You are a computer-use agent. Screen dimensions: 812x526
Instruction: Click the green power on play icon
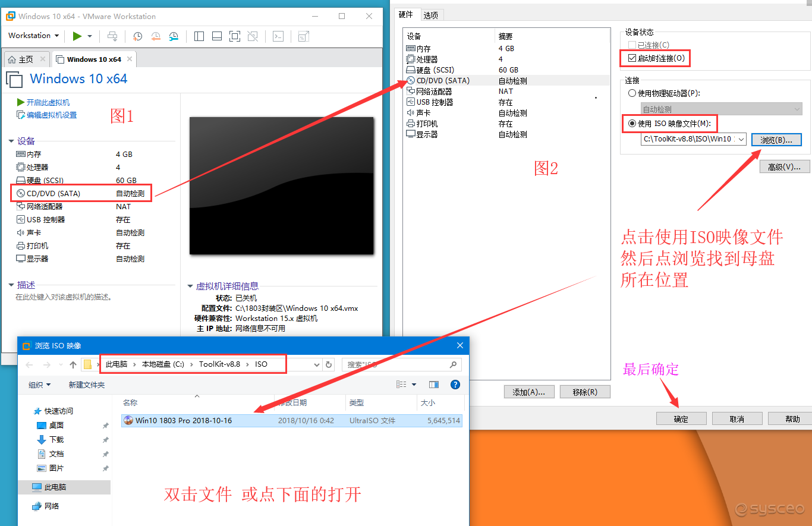(x=77, y=36)
